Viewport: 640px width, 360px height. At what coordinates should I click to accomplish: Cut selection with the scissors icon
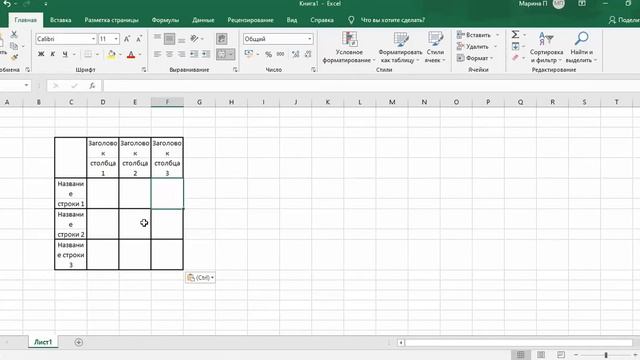tap(14, 35)
